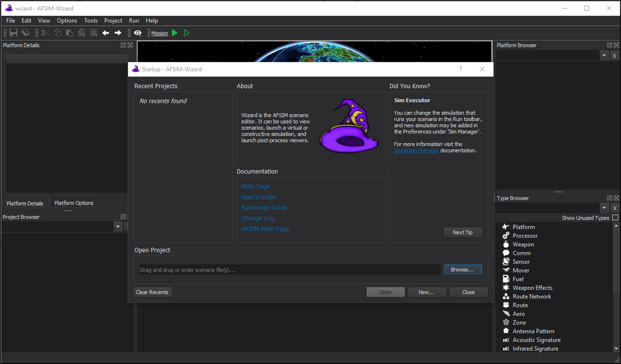
Task: Open the Project menu
Action: pos(113,20)
